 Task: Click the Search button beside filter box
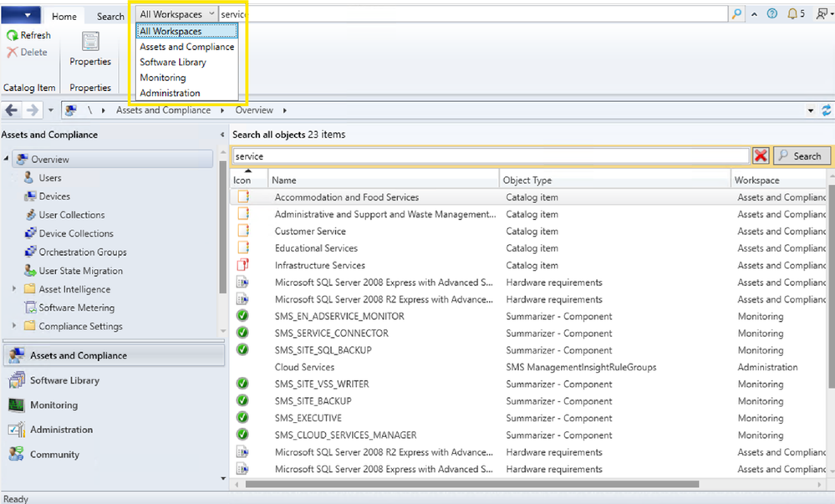pos(802,155)
